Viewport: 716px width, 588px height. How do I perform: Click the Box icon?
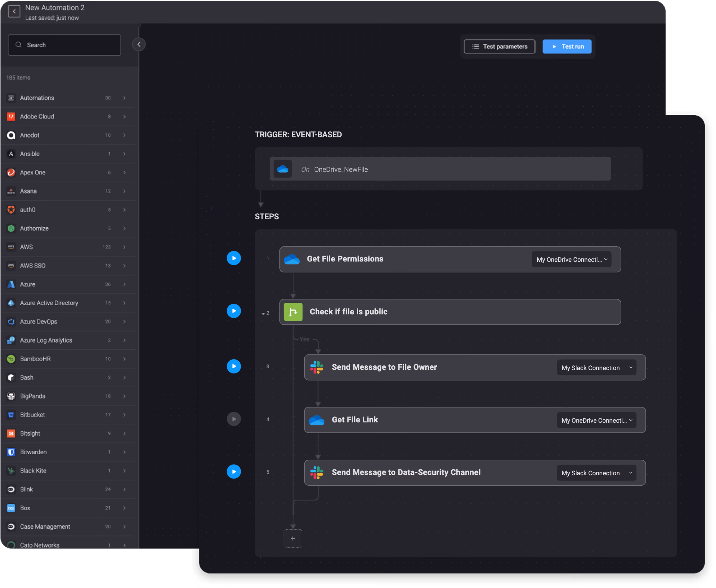tap(11, 508)
